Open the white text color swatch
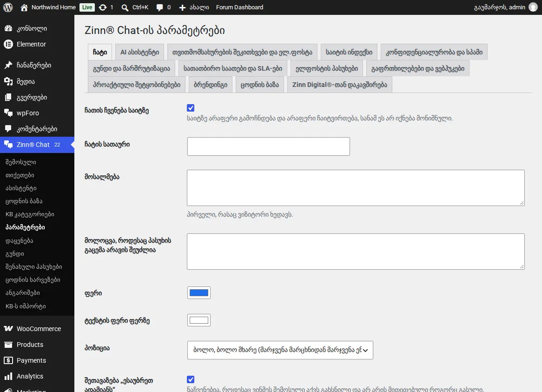This screenshot has height=392, width=542. coord(199,320)
